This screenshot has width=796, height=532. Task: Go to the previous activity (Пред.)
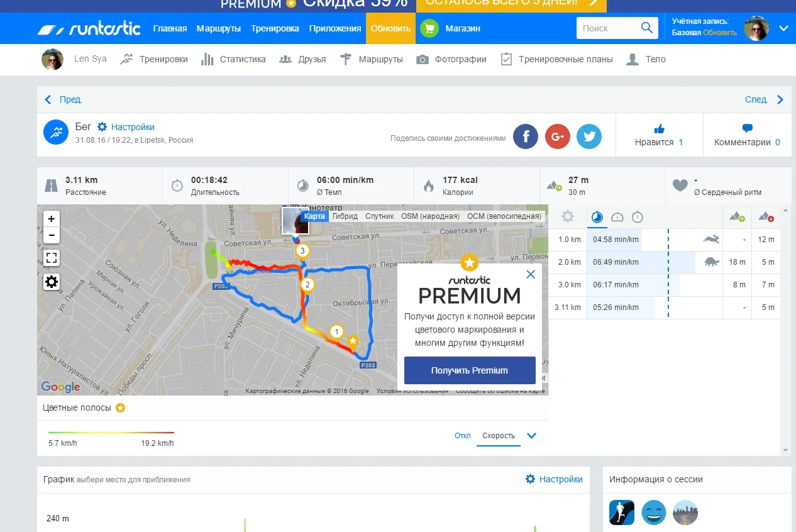click(x=64, y=99)
